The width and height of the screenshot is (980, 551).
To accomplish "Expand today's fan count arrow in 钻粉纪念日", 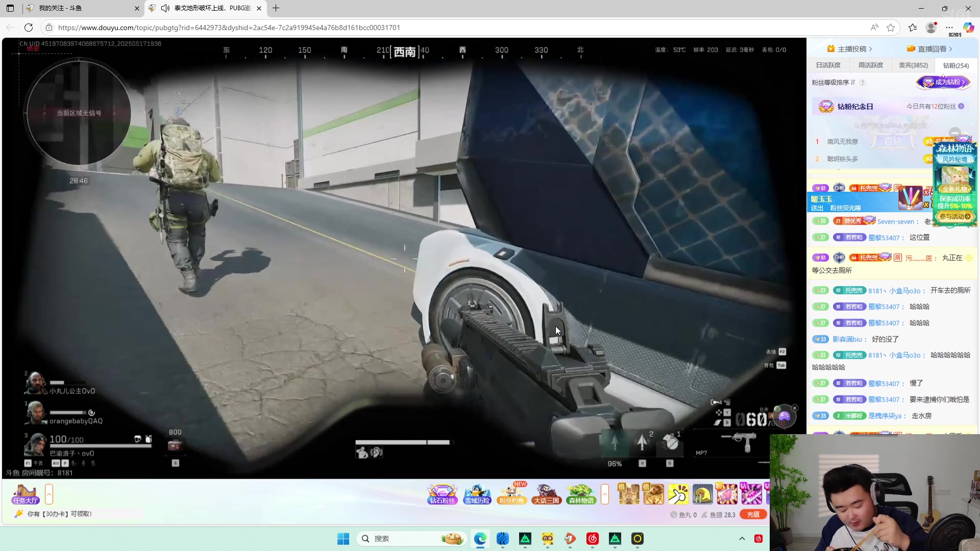I will click(x=961, y=107).
